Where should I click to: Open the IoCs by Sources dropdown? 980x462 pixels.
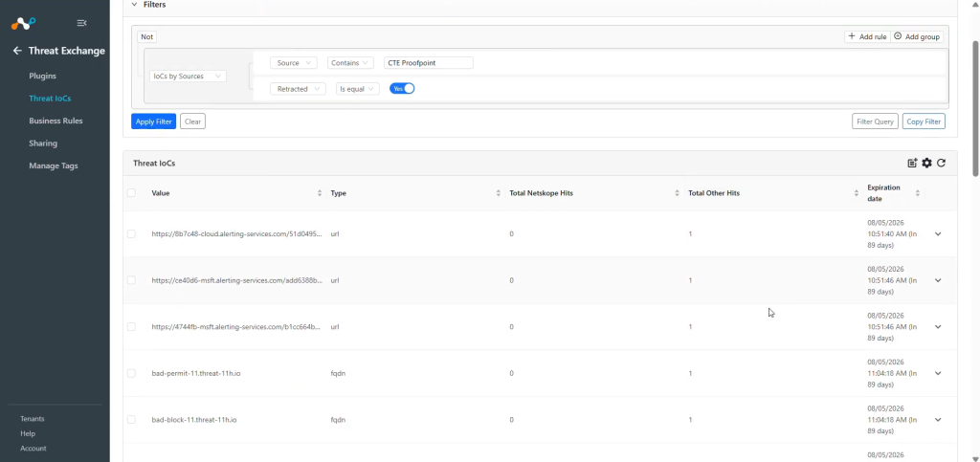[188, 77]
